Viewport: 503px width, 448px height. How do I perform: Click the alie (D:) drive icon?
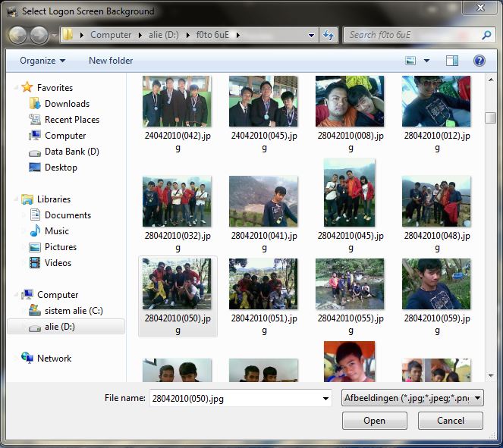click(35, 328)
